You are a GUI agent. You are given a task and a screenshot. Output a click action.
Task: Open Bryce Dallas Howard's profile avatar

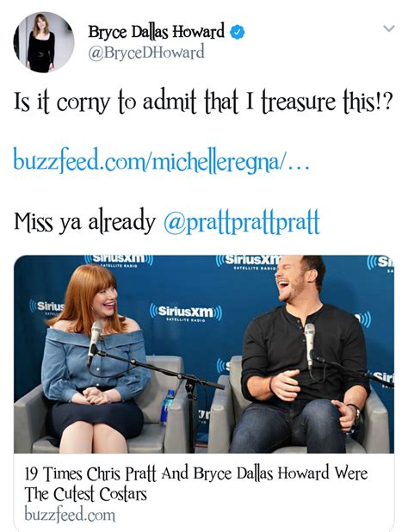43,42
